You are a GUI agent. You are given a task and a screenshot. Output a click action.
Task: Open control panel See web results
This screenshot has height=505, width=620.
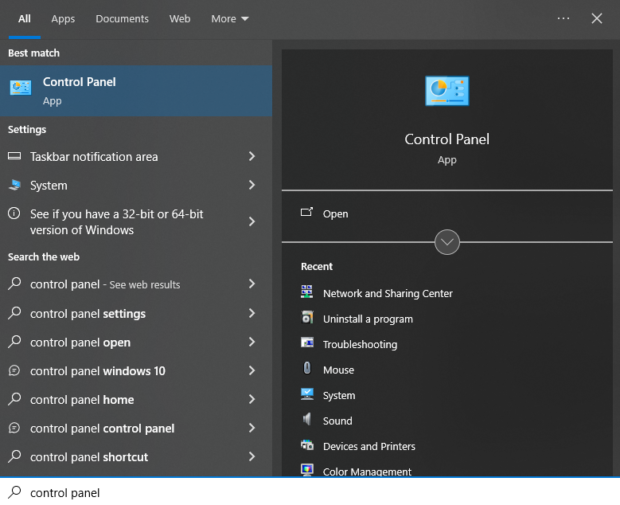tap(136, 284)
